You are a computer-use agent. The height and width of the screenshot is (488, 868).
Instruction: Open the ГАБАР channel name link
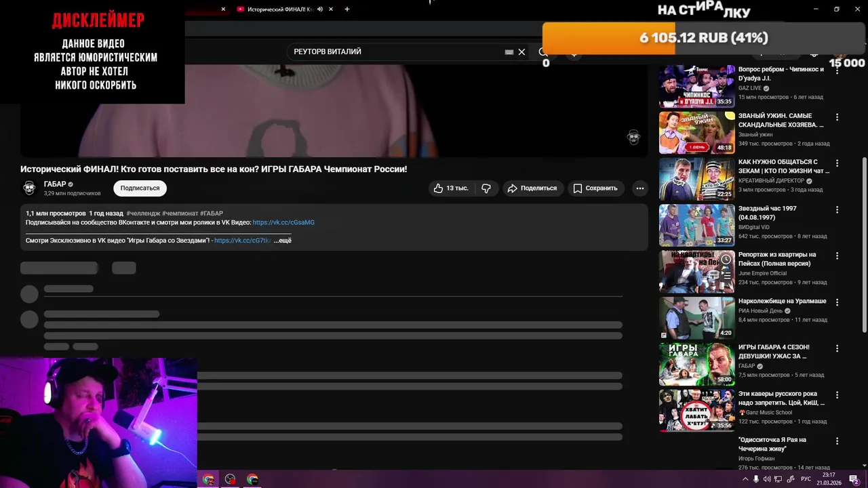pos(55,184)
